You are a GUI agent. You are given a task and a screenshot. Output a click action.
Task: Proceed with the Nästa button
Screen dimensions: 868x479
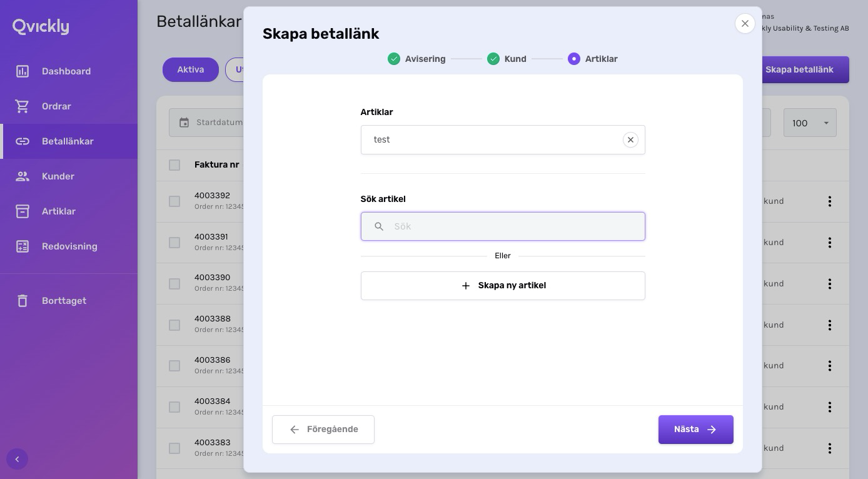pyautogui.click(x=695, y=430)
